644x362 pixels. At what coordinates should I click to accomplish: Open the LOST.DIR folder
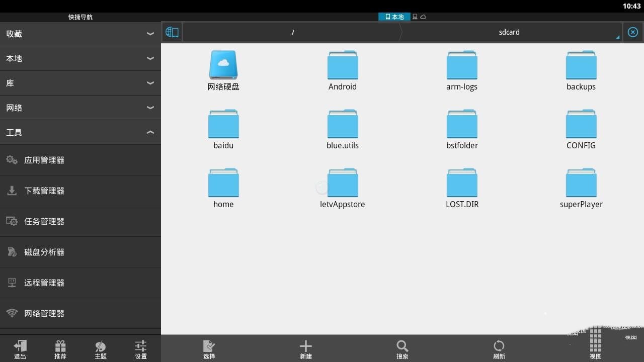pos(462,183)
